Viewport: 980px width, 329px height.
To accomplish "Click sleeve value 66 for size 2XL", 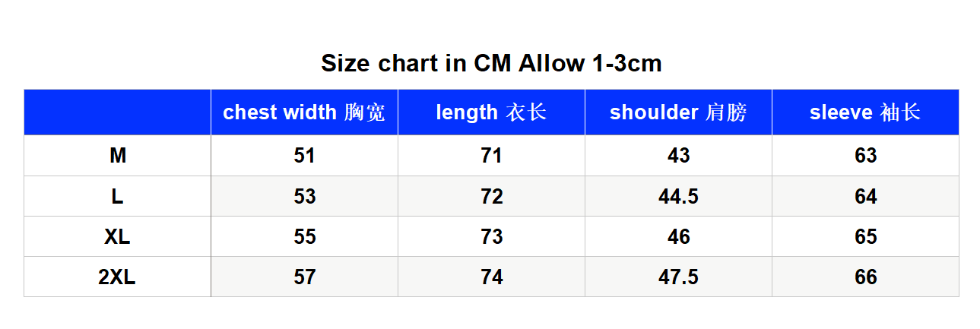I will [x=865, y=277].
